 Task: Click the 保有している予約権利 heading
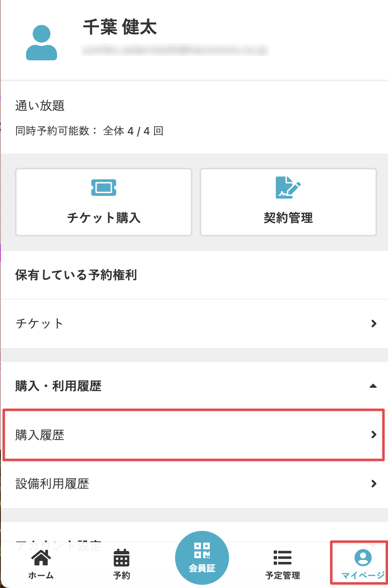point(76,275)
